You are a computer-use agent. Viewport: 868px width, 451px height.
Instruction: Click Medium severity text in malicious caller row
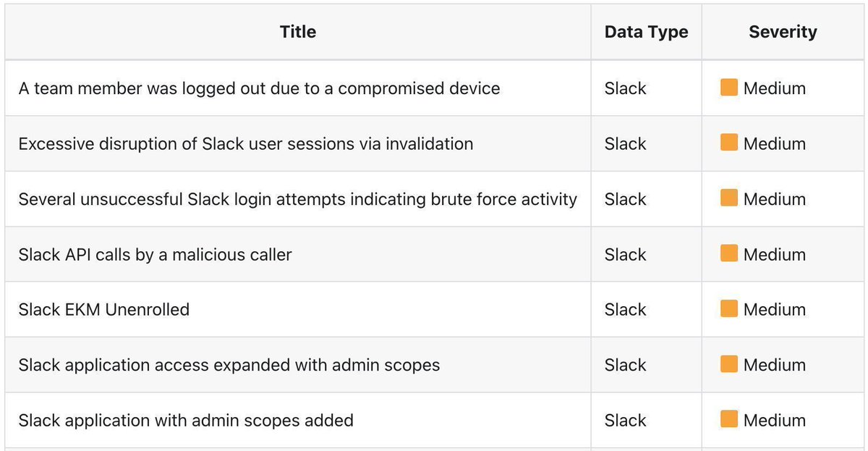(775, 254)
